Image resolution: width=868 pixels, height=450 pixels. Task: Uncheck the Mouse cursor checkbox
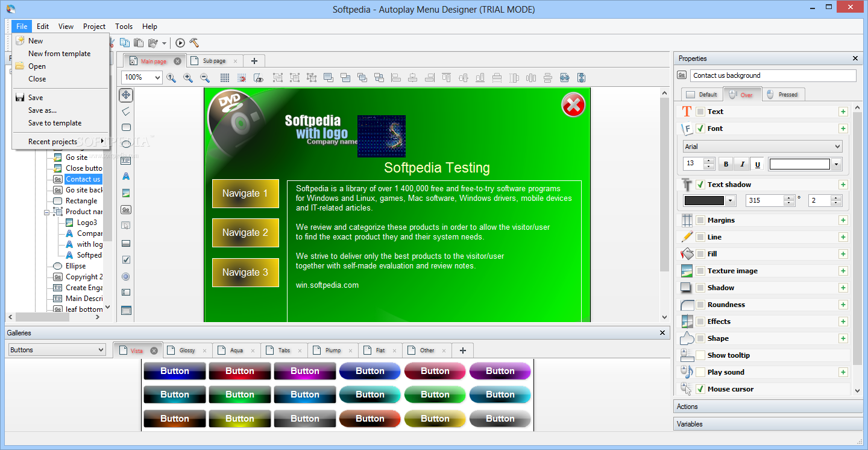coord(700,389)
